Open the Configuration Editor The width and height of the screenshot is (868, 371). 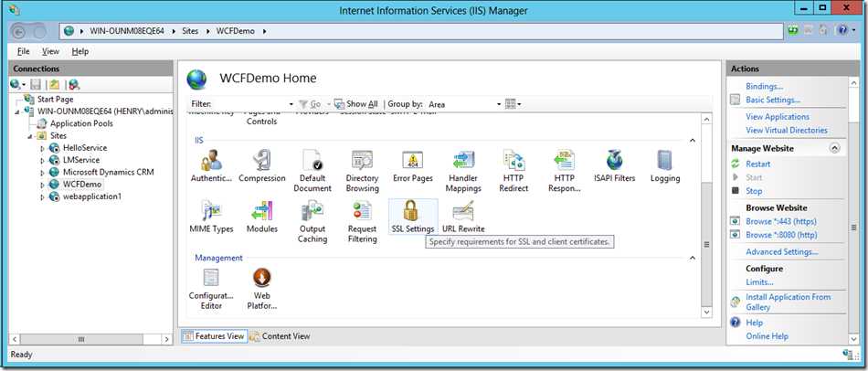pyautogui.click(x=211, y=289)
